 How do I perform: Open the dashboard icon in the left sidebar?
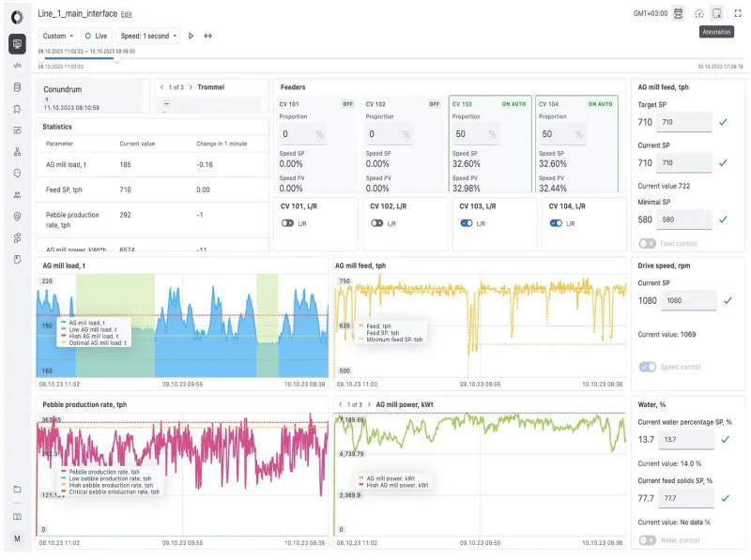coord(16,44)
